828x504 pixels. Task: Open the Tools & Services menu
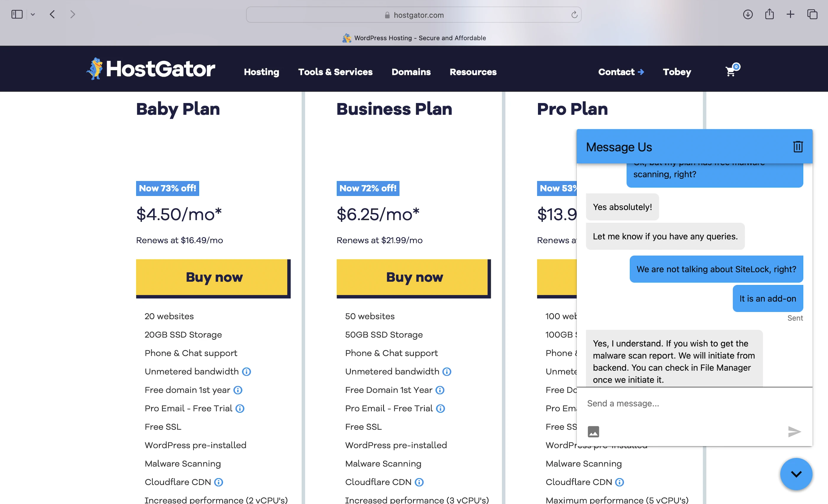point(335,72)
